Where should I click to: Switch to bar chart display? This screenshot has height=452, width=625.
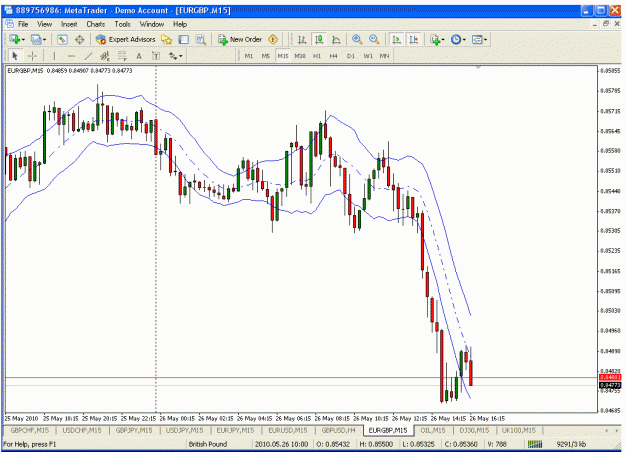coord(302,39)
